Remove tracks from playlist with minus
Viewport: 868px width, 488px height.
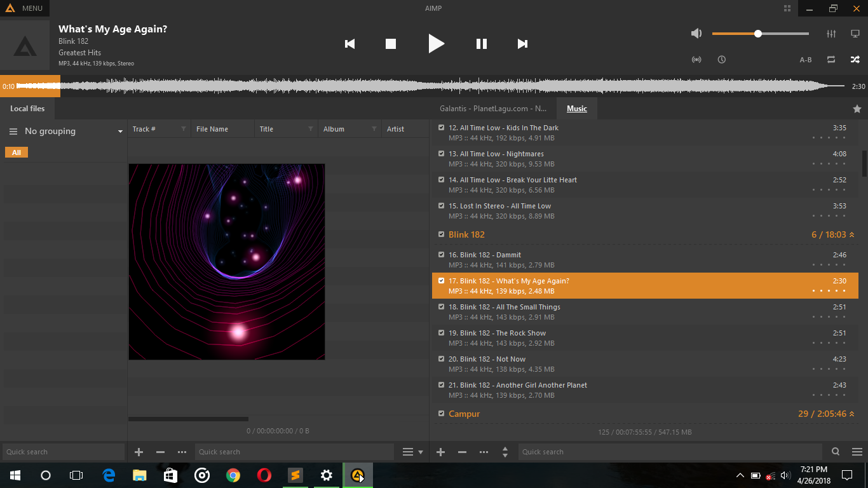point(463,452)
